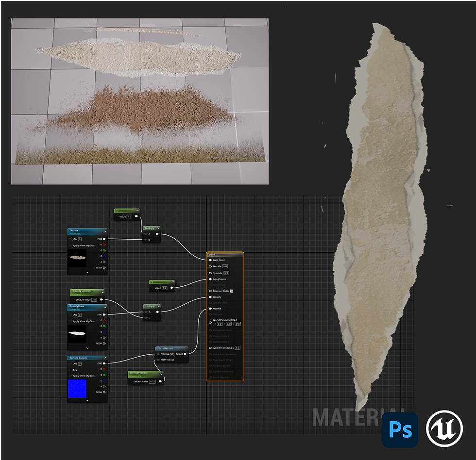Screen dimensions: 476x460
Task: Click the blue normal map thumbnail in Texture Sample
Action: point(77,389)
